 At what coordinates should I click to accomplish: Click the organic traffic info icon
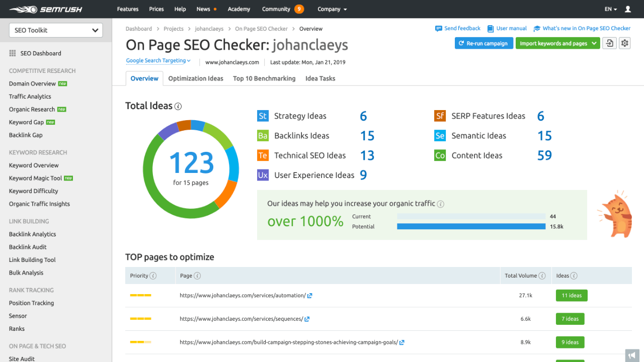441,204
